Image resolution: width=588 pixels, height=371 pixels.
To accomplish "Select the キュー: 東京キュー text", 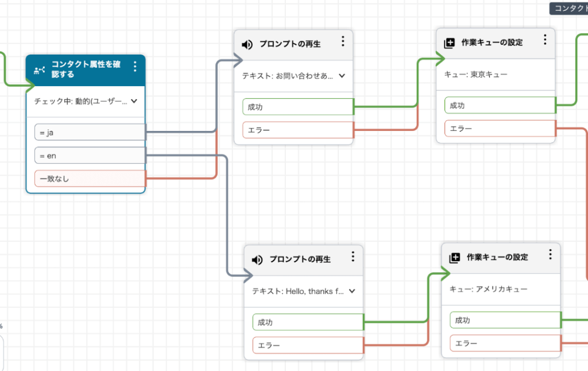I will click(476, 75).
